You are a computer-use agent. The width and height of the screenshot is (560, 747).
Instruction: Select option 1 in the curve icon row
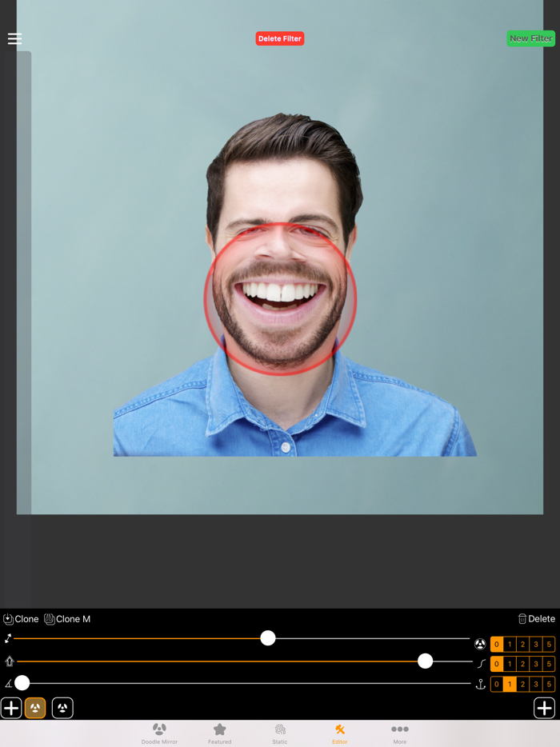[x=510, y=664]
